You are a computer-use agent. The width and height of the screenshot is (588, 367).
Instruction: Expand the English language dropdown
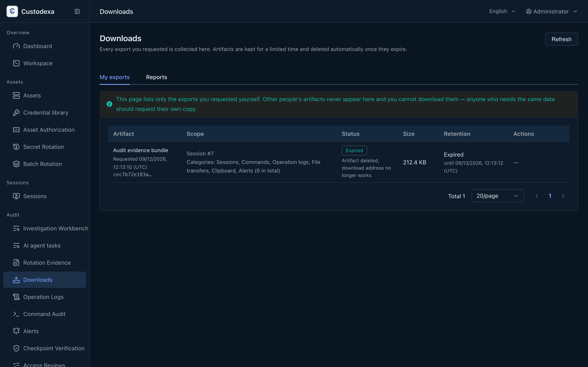502,11
